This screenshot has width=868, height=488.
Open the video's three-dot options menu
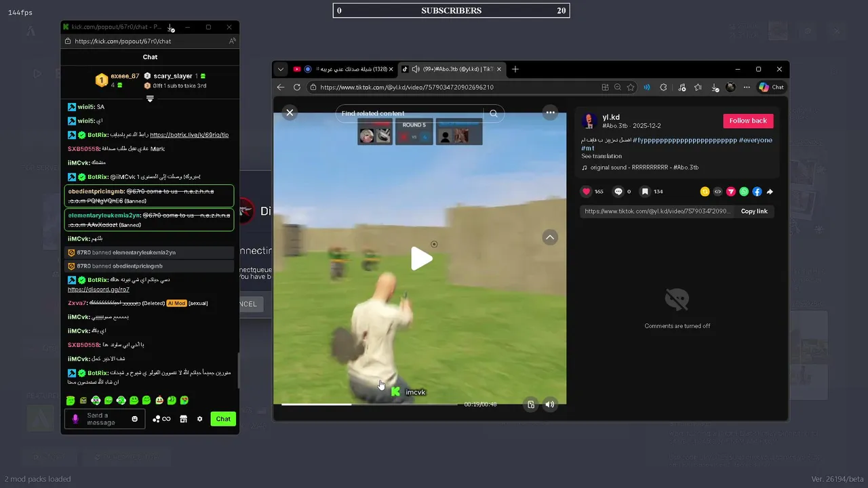(x=551, y=113)
